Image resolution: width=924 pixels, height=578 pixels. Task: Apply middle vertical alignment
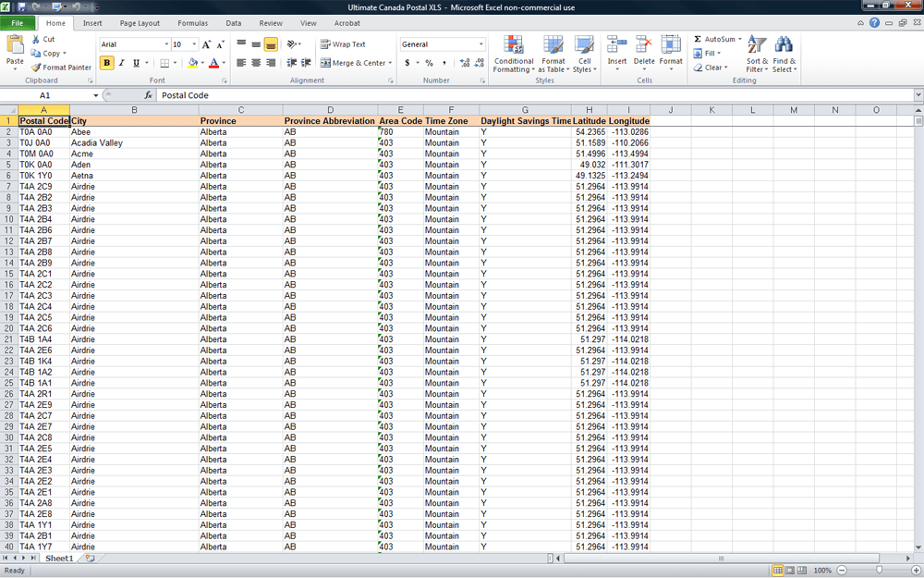click(256, 44)
